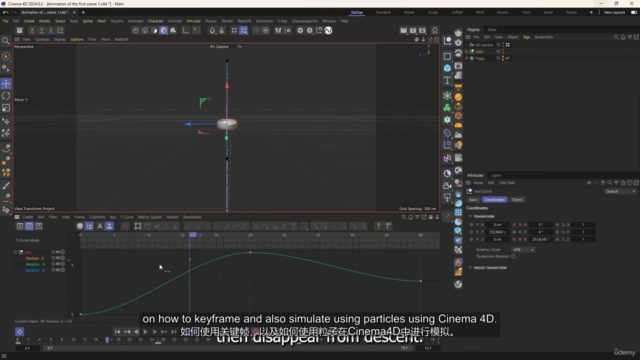Open Render Settings icon in top toolbar
The width and height of the screenshot is (640, 360).
pos(422,31)
